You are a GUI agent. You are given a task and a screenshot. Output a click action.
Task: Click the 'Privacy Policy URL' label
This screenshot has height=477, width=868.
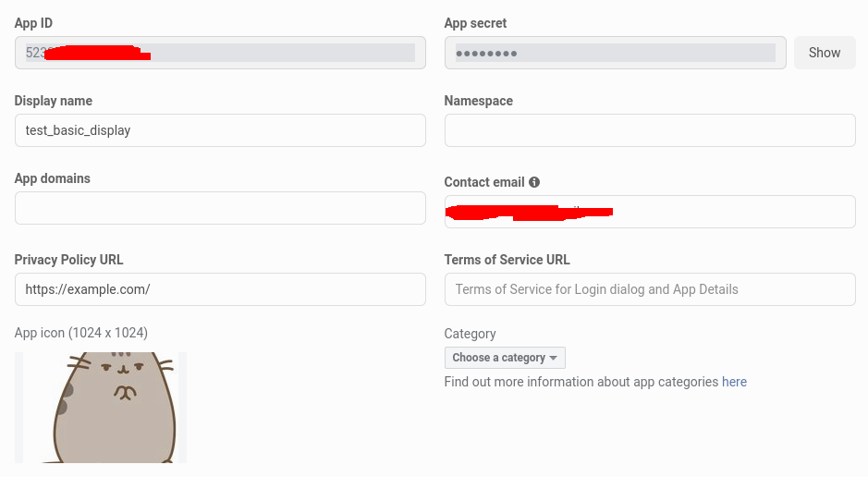(68, 260)
